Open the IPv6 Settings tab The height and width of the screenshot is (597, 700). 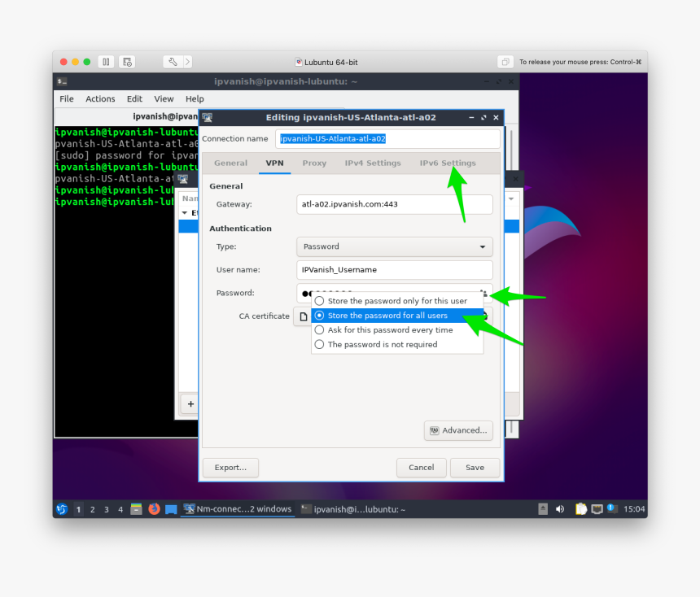pyautogui.click(x=448, y=163)
